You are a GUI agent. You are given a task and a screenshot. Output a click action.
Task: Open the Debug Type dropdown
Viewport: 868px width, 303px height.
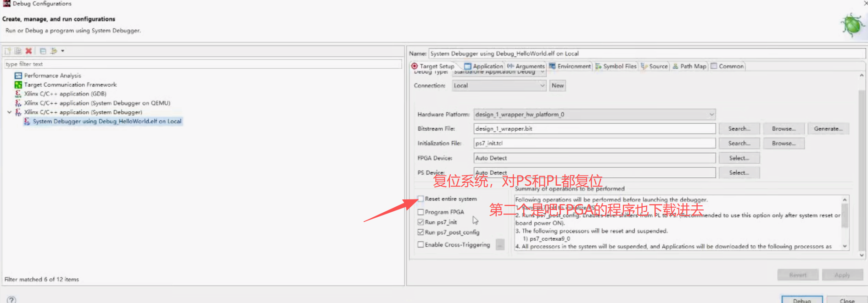499,72
